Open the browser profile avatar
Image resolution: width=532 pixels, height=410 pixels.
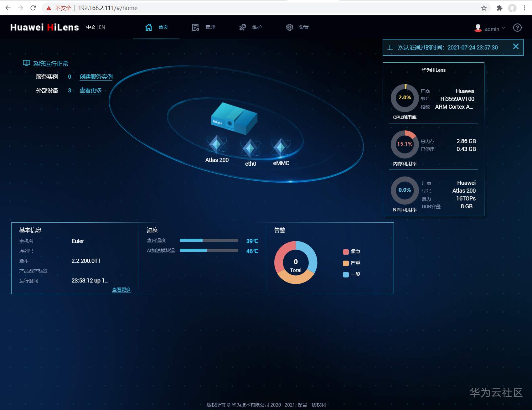coord(512,8)
